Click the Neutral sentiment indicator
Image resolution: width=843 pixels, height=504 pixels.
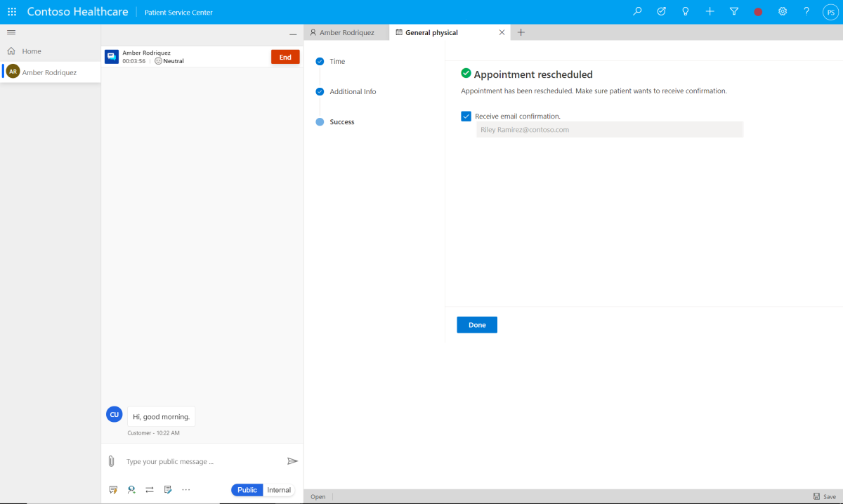169,61
